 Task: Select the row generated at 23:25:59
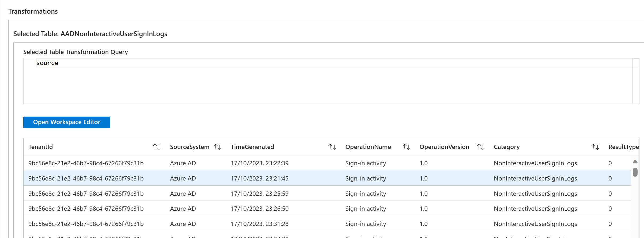(x=259, y=194)
